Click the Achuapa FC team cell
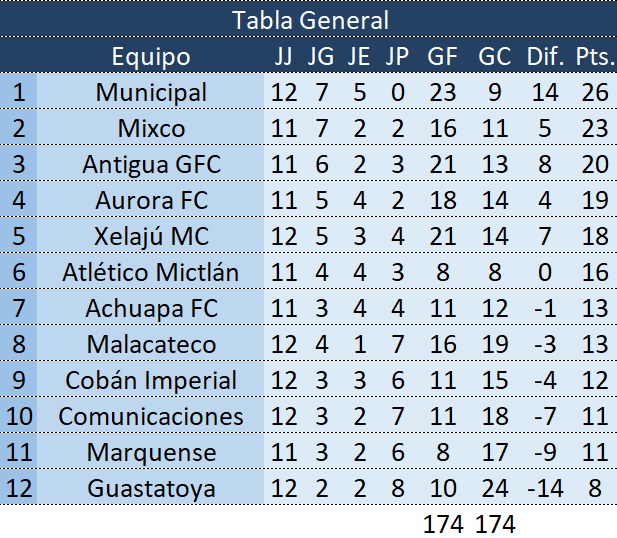Screen dimensions: 617x538 point(151,308)
